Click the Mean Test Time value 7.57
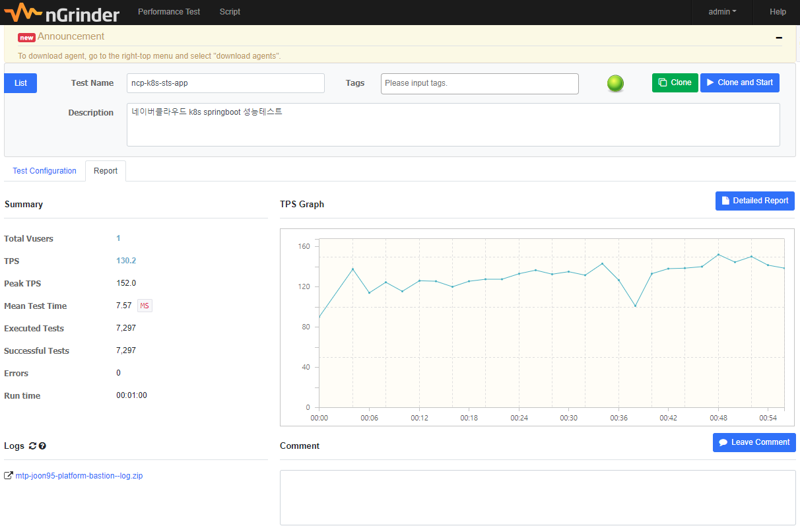800x532 pixels. point(124,306)
